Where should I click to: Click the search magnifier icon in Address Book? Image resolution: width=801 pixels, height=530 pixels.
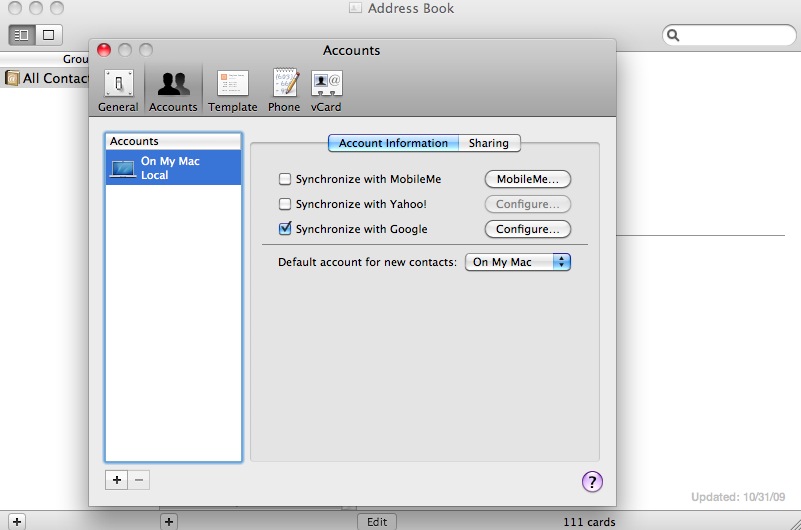click(x=673, y=35)
